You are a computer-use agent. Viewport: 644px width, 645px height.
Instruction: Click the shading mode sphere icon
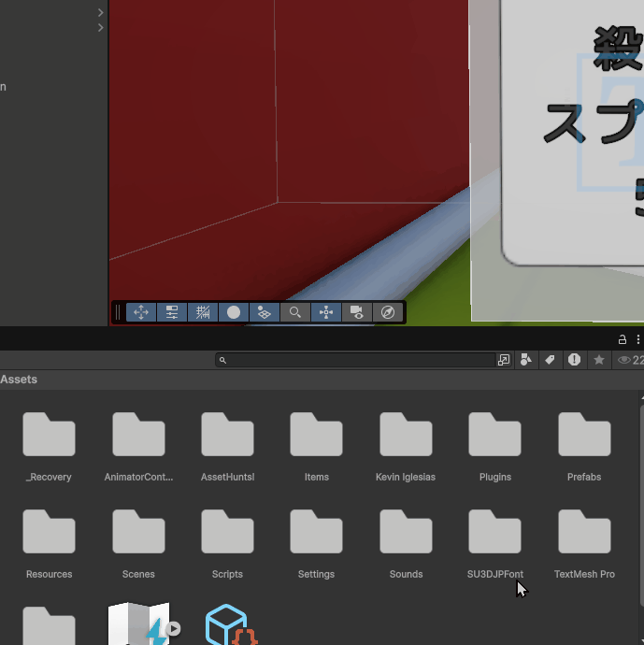[x=234, y=312]
